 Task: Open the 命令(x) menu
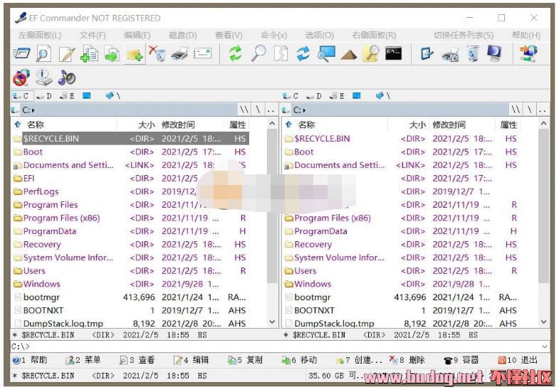point(273,36)
